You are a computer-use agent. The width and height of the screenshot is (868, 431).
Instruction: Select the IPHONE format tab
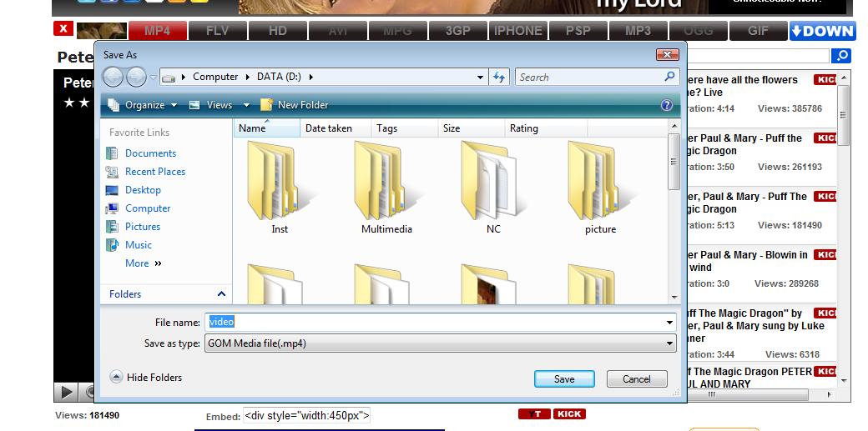click(518, 31)
